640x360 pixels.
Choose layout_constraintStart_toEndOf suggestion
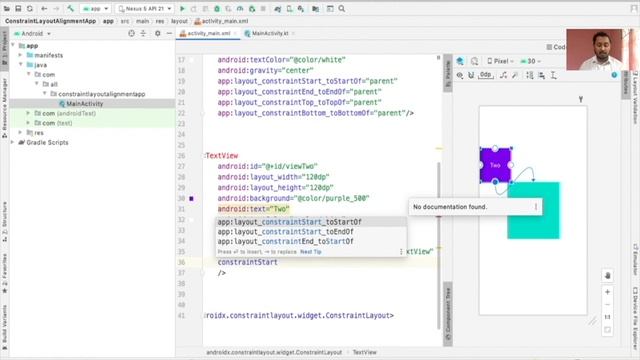coord(311,231)
